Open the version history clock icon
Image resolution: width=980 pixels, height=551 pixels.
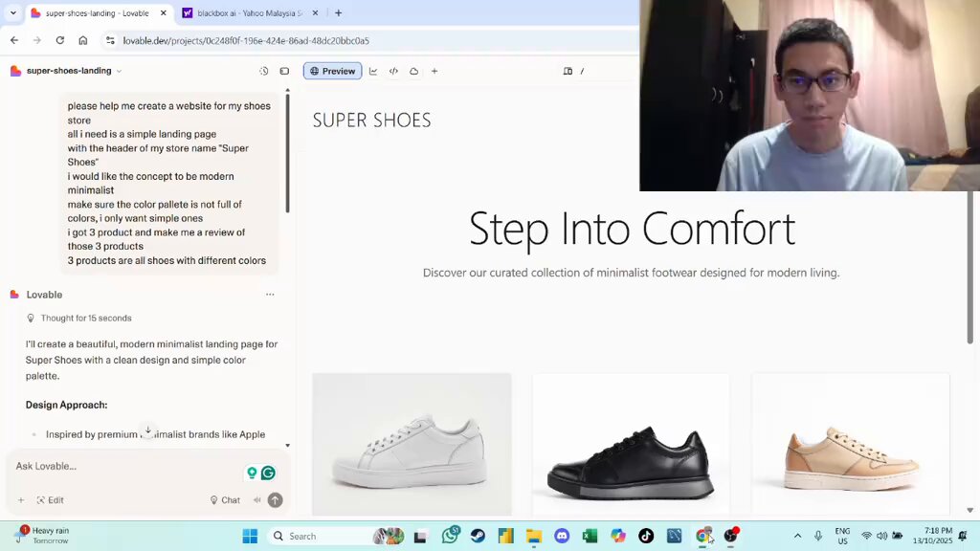(x=264, y=71)
